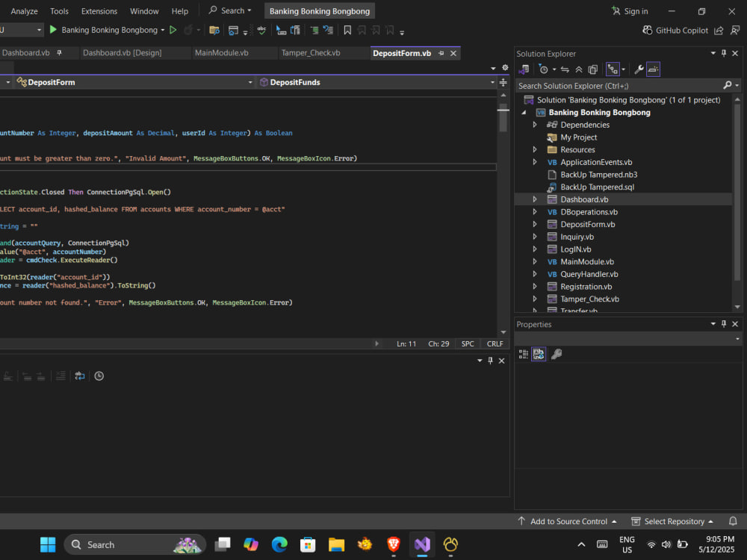The height and width of the screenshot is (560, 747).
Task: Open the Extensions menu
Action: click(x=99, y=11)
